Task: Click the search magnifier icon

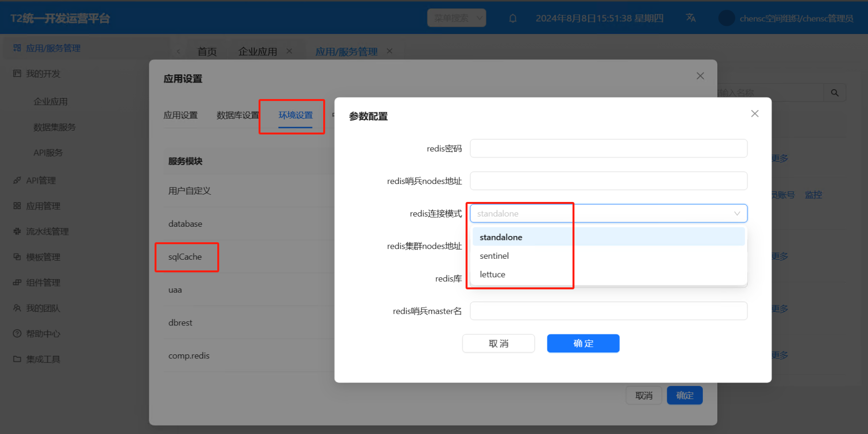Action: coord(834,93)
